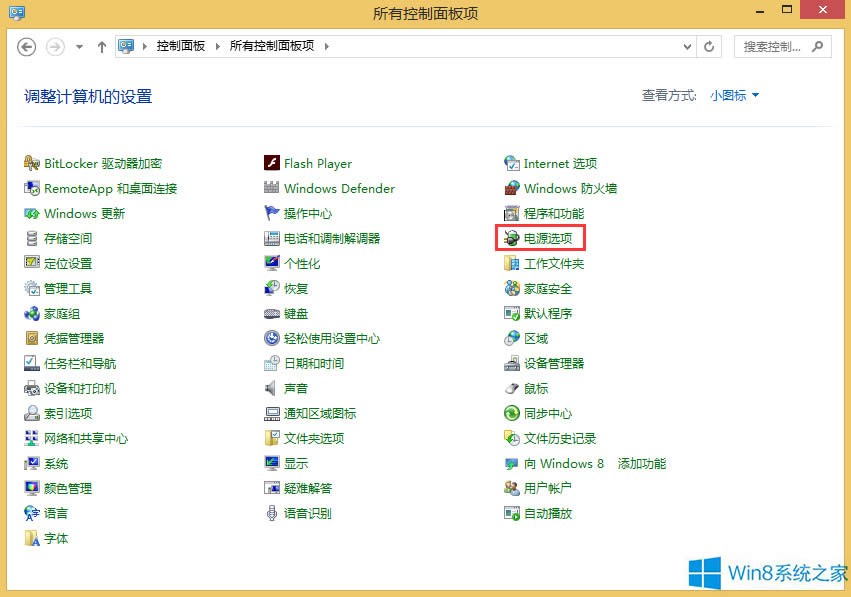Click inside the 搜索控制面板 search box
Viewport: 851px width, 597px height.
click(775, 46)
